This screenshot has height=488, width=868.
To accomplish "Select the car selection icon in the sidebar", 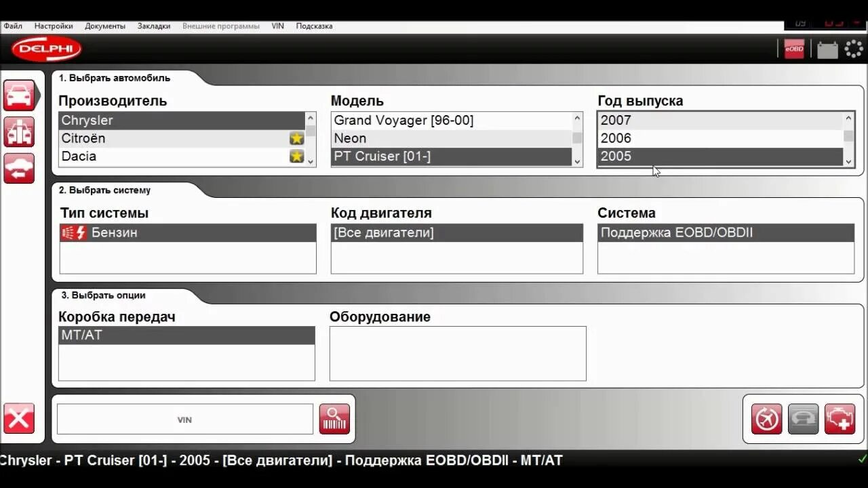I will click(x=19, y=95).
